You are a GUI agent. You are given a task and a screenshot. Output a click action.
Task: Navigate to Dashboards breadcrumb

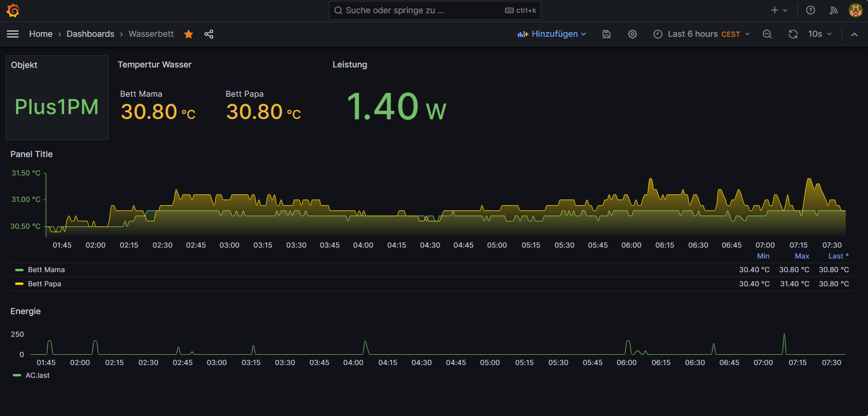click(x=90, y=34)
